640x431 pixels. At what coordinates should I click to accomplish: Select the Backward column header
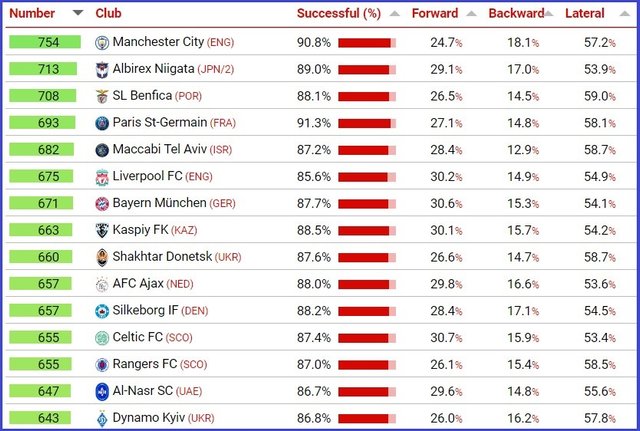point(516,14)
